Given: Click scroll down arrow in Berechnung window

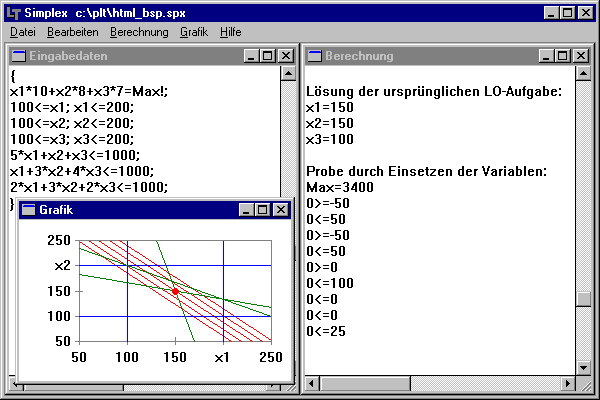Looking at the screenshot, I should click(584, 367).
